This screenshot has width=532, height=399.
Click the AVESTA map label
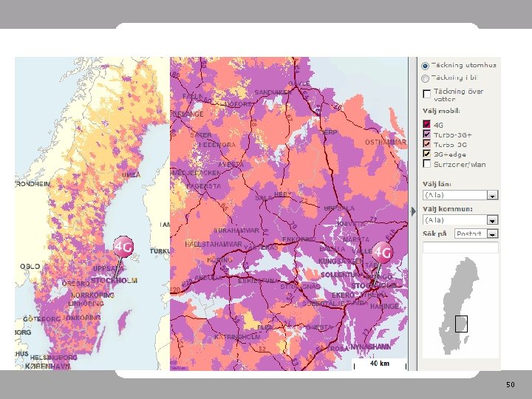231,165
